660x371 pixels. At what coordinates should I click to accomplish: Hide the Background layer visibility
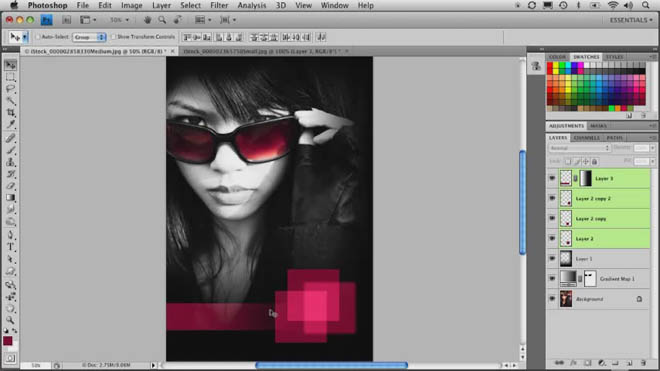pos(552,299)
